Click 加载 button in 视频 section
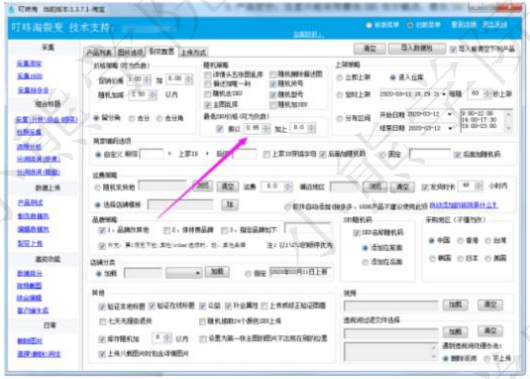Screen dimensions: 530x379 click(455, 305)
